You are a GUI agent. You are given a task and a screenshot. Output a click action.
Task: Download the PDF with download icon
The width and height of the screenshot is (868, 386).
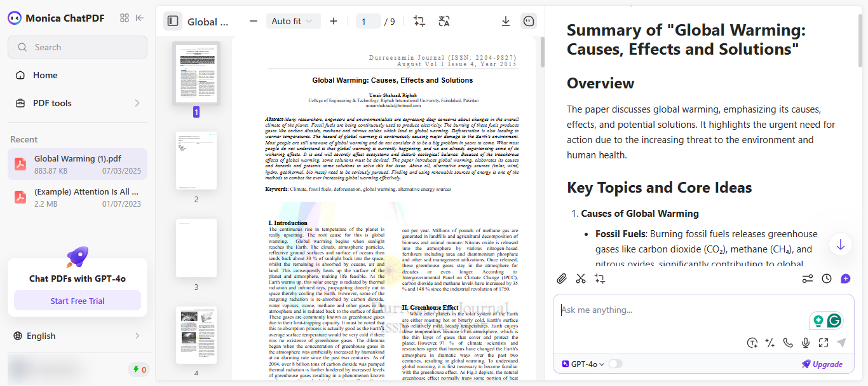pyautogui.click(x=506, y=21)
